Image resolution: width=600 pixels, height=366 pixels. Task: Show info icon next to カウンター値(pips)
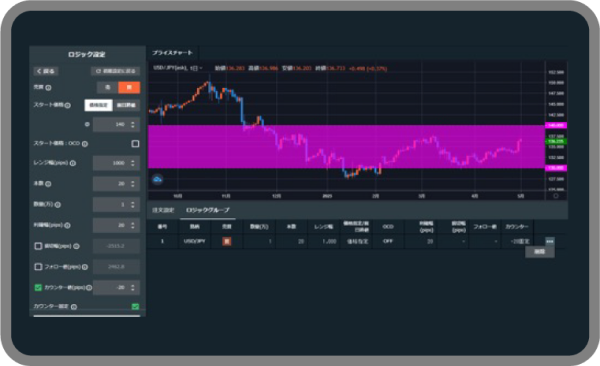[x=89, y=288]
